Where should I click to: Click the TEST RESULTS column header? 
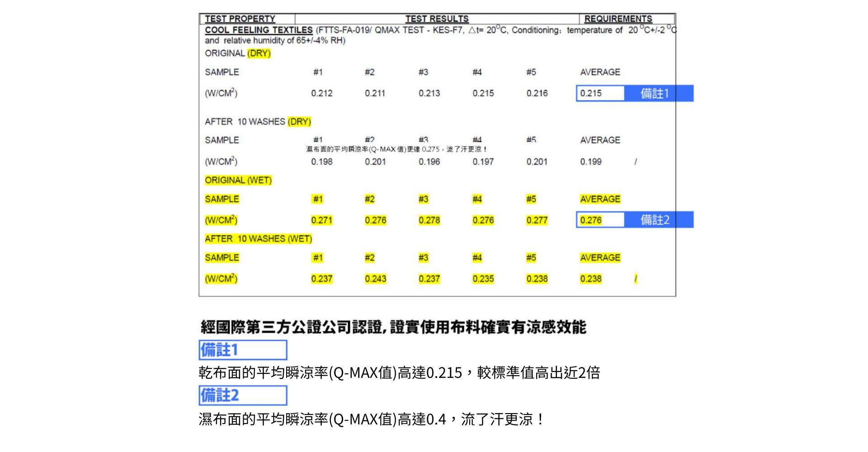coord(437,19)
